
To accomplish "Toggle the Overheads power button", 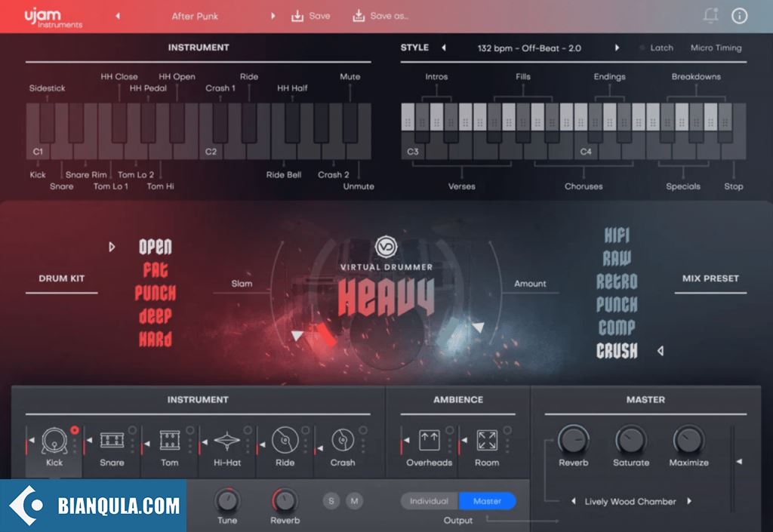I will click(x=450, y=430).
